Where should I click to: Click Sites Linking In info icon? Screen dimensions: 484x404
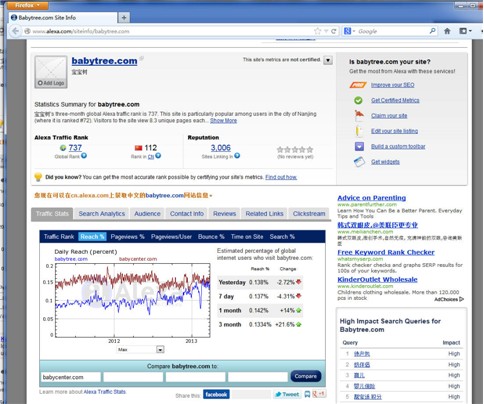click(x=237, y=156)
